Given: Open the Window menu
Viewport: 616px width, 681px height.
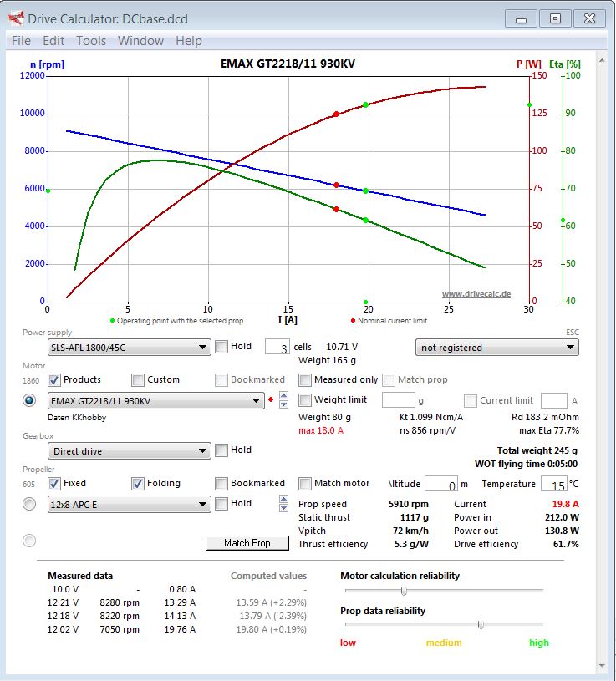Looking at the screenshot, I should [140, 40].
